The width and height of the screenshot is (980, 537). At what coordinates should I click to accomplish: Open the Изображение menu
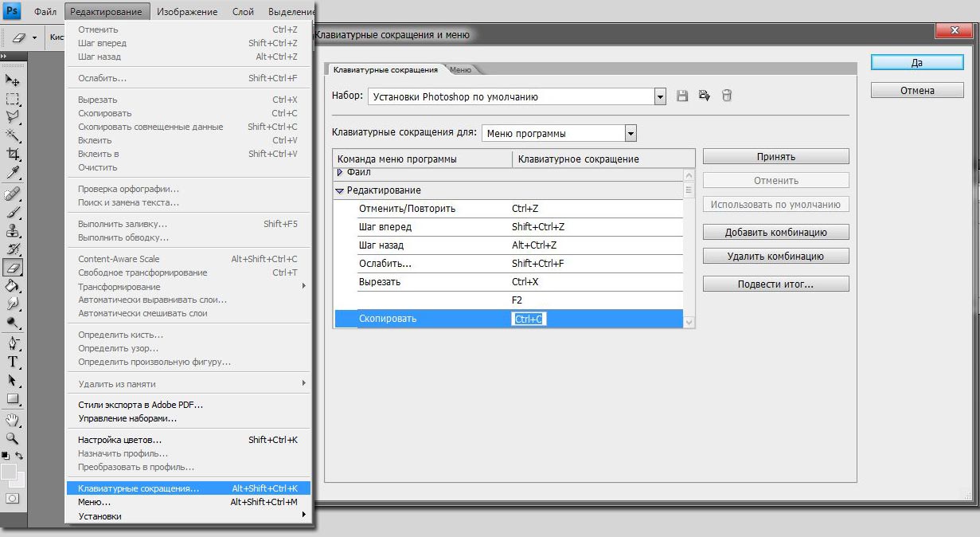pos(189,11)
